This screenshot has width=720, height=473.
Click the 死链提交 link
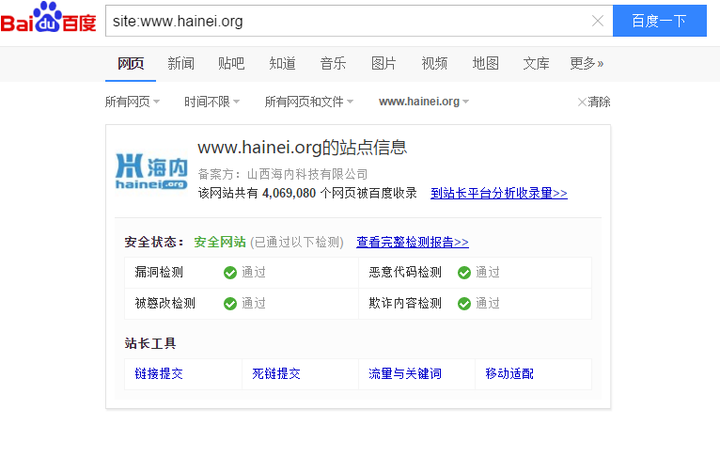[276, 374]
